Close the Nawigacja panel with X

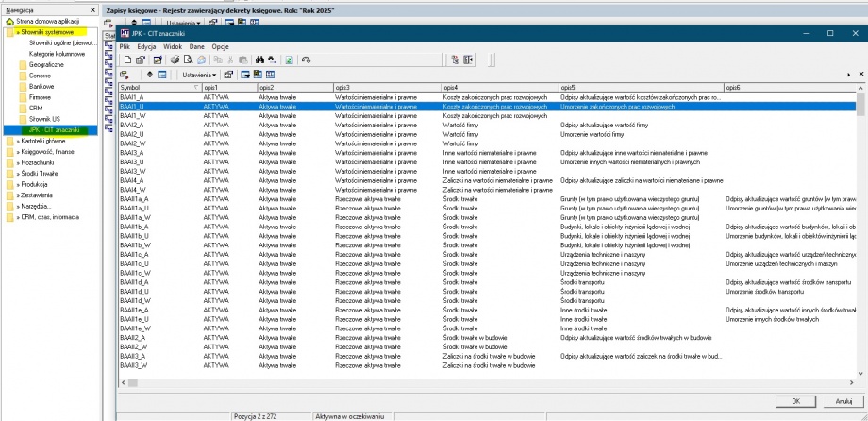click(x=92, y=8)
